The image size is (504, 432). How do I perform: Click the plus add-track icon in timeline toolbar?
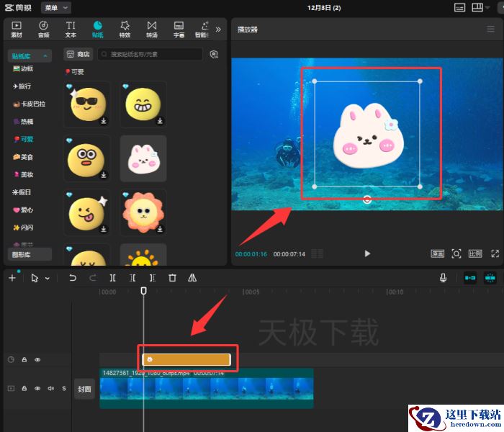[x=12, y=278]
